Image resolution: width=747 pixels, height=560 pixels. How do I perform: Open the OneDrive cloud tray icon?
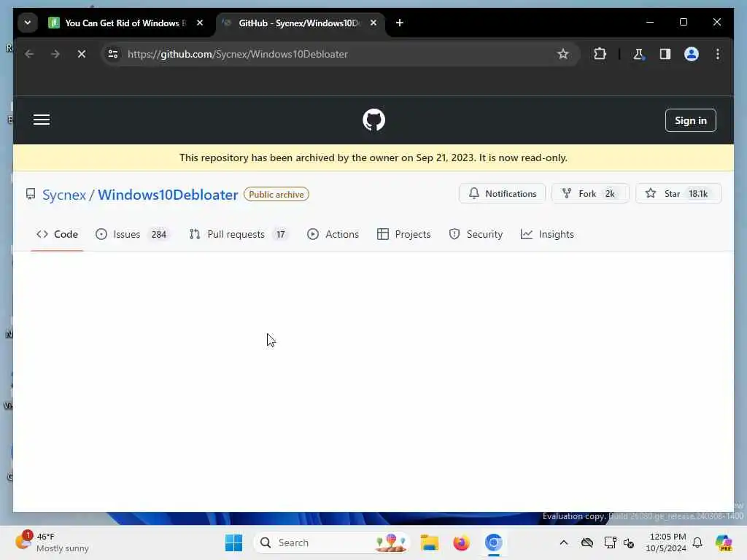click(x=587, y=542)
